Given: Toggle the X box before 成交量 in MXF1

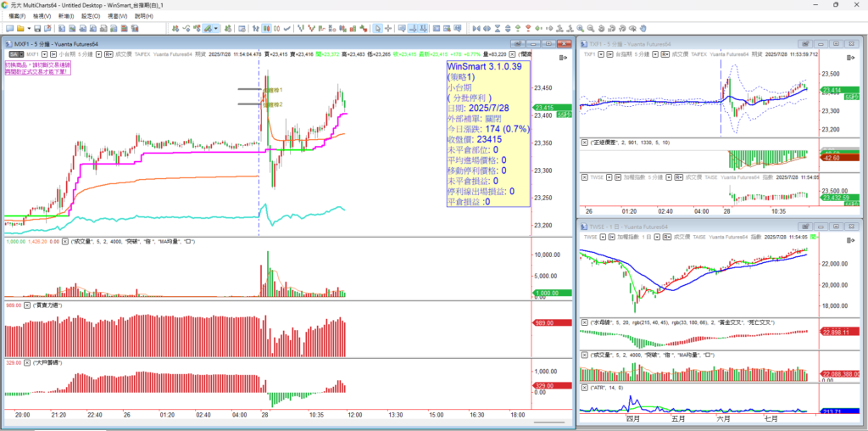Looking at the screenshot, I should tap(65, 242).
